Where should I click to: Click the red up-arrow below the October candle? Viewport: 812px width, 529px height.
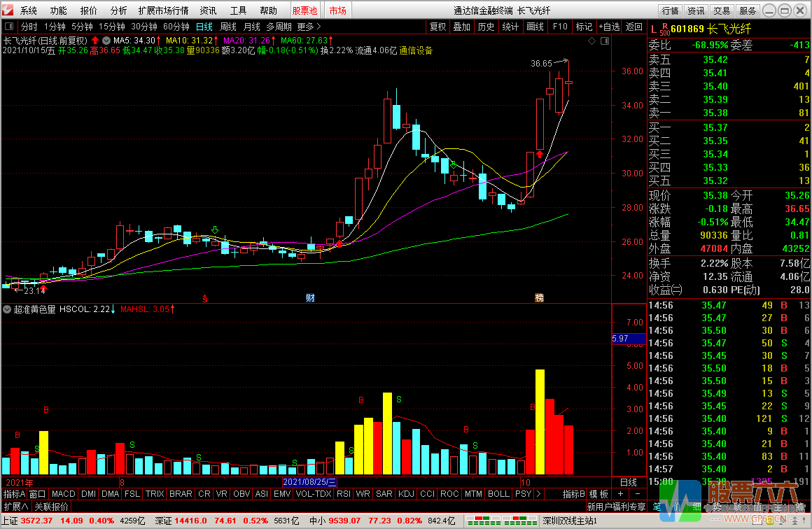point(540,154)
